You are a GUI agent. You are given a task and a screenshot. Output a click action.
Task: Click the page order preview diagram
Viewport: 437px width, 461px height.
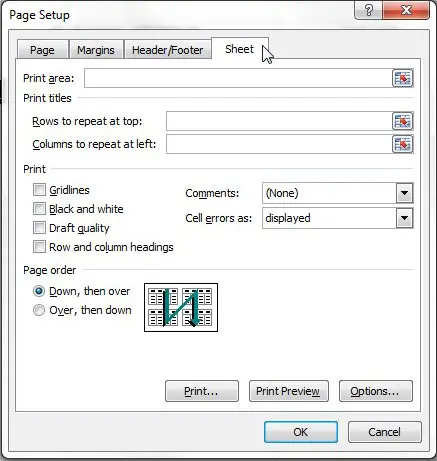(x=181, y=307)
